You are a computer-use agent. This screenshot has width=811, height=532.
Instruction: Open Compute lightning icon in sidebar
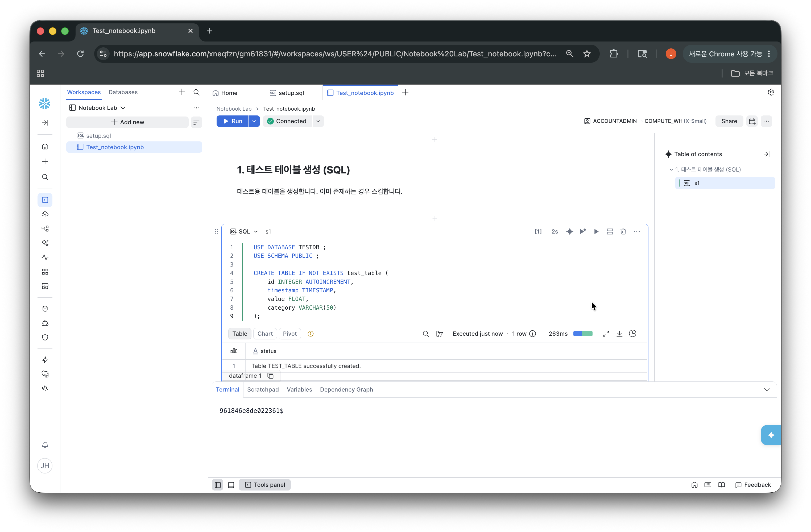coord(45,360)
